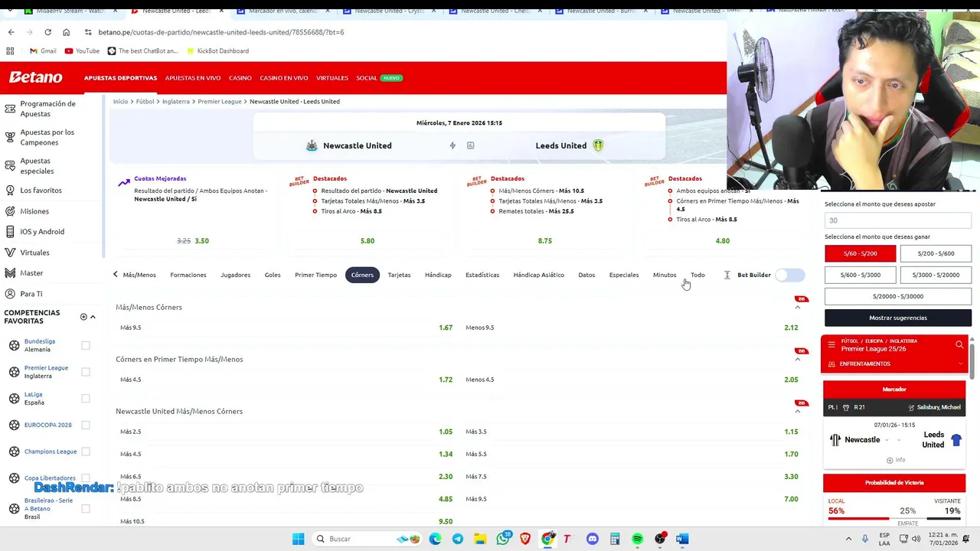The width and height of the screenshot is (980, 551).
Task: Open browser home page icon
Action: click(x=66, y=32)
